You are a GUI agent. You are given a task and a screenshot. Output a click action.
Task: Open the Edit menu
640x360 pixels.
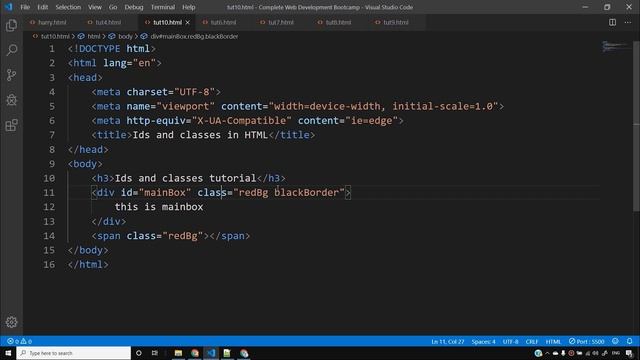point(42,7)
